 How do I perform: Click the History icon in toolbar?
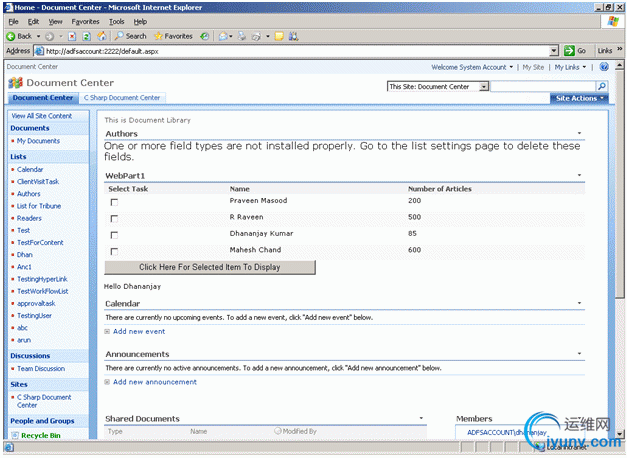coord(205,36)
